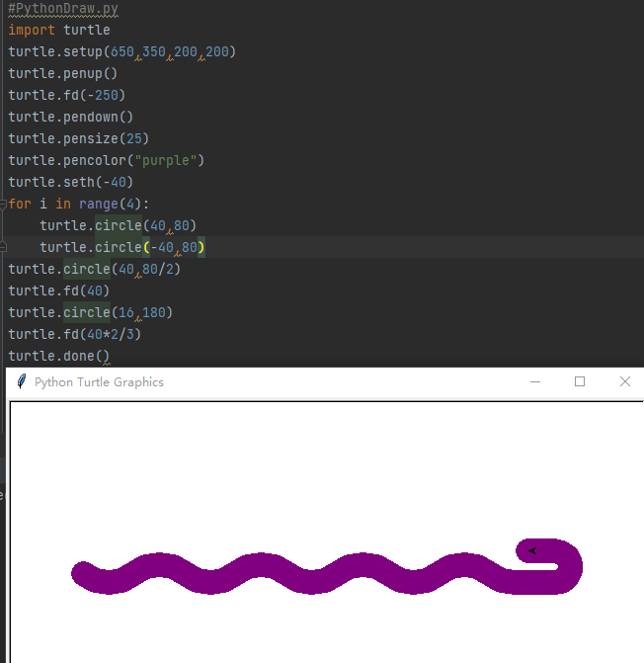Close the Python Turtle Graphics window

pos(625,381)
